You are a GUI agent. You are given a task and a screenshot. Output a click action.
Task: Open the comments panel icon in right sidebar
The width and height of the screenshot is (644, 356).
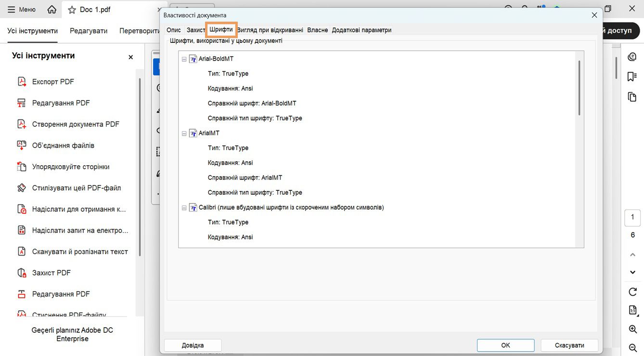[632, 57]
